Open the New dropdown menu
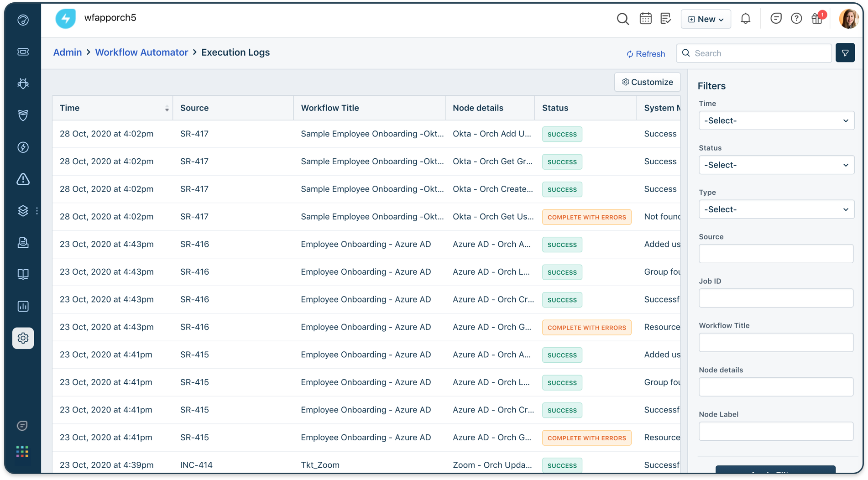868x480 pixels. 706,19
